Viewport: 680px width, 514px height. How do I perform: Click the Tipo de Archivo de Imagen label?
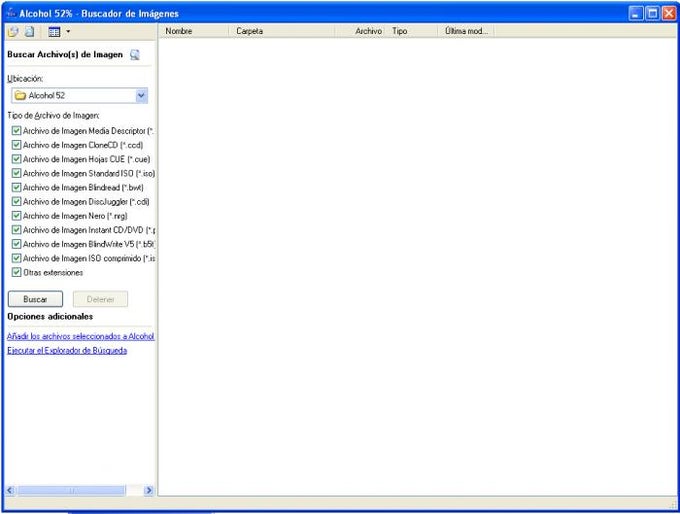point(53,115)
